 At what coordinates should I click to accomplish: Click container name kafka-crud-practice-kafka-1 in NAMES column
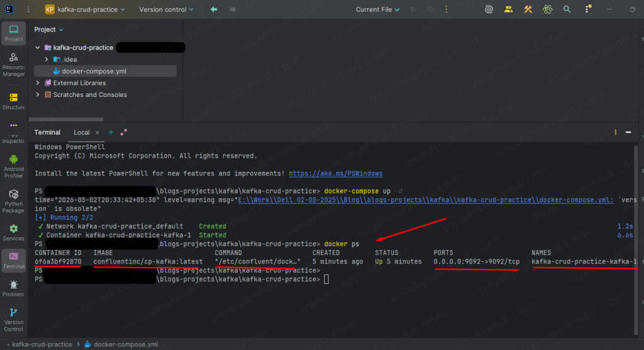tap(584, 262)
